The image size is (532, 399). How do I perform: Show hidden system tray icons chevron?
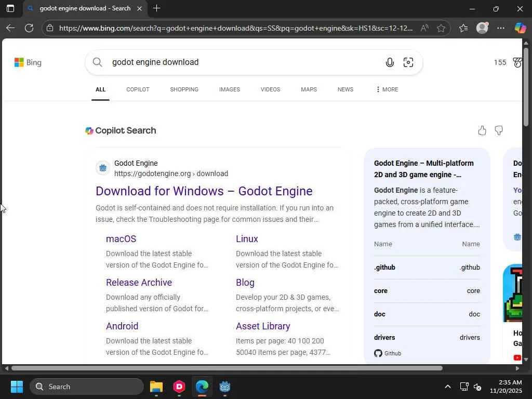click(x=447, y=387)
